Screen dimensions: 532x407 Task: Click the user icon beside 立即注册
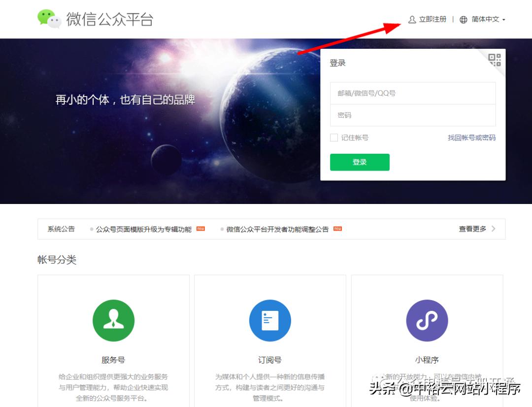click(x=412, y=20)
